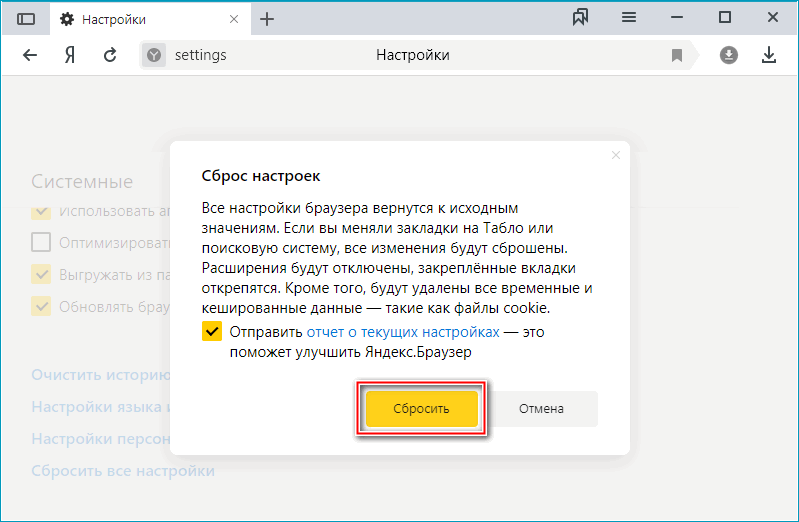Select the Настройки tab

pyautogui.click(x=150, y=19)
